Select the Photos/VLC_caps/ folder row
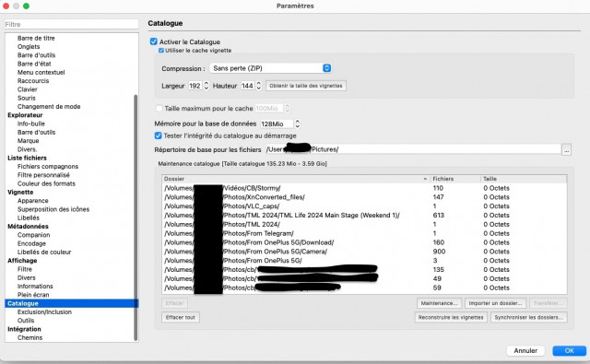 (364, 206)
